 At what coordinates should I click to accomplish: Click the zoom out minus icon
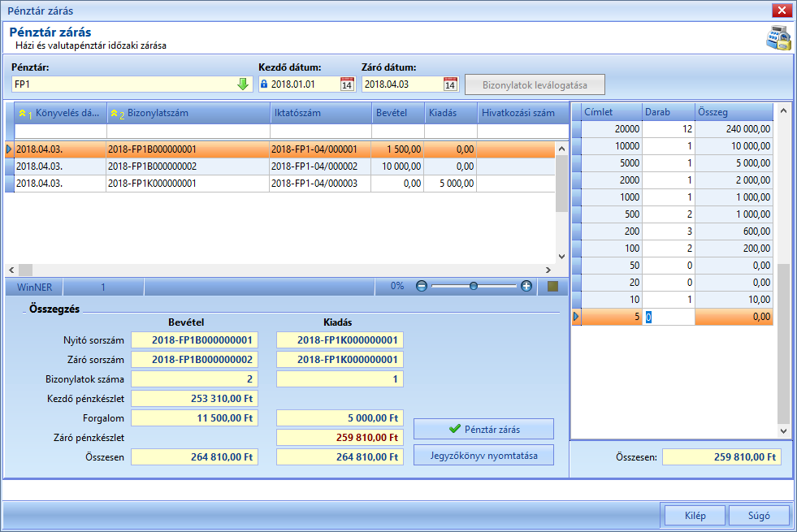click(422, 286)
